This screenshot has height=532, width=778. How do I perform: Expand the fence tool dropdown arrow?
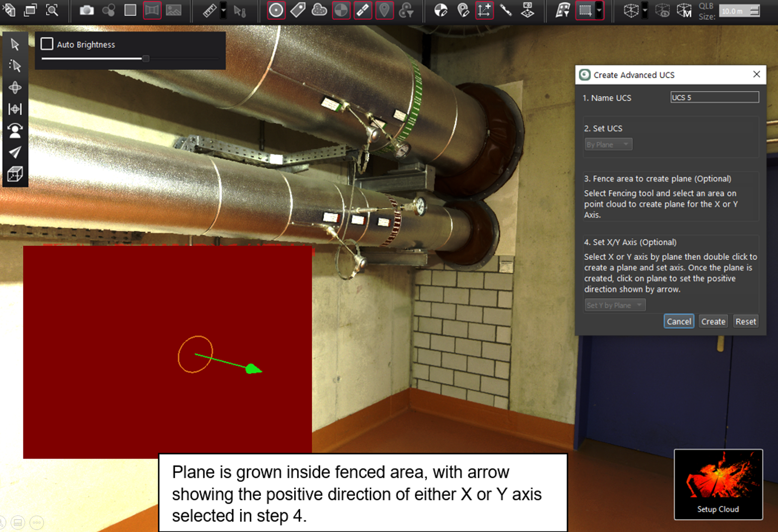point(599,10)
